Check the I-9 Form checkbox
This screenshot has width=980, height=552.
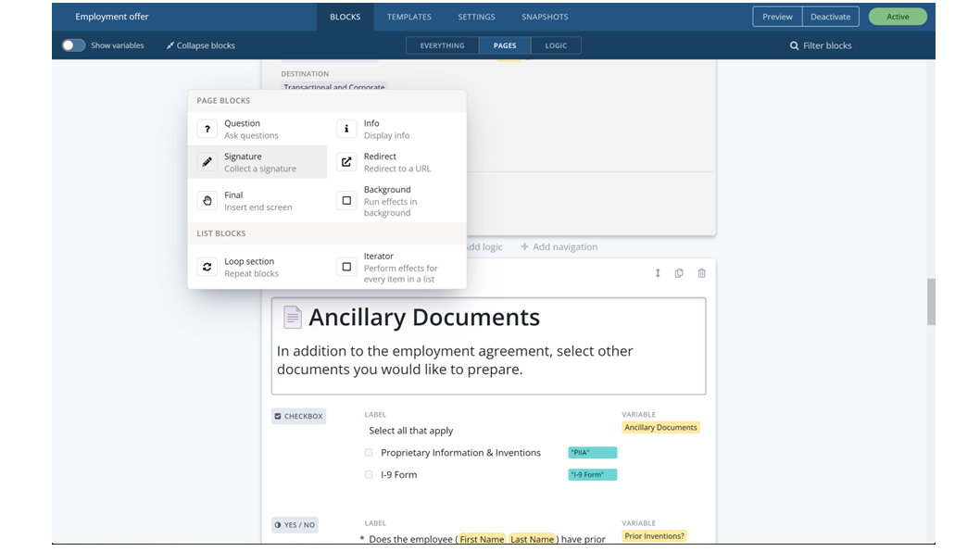369,473
